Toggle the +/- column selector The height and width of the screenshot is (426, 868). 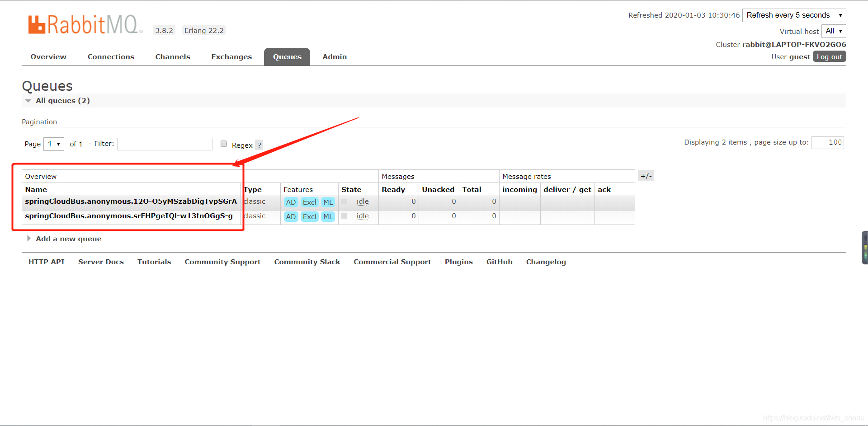tap(646, 176)
